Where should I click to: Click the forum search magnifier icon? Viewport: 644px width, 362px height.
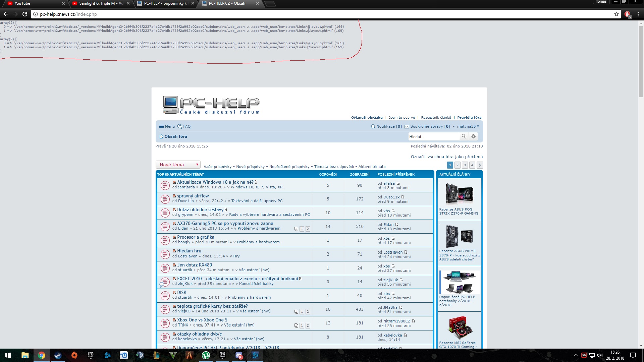(x=464, y=136)
